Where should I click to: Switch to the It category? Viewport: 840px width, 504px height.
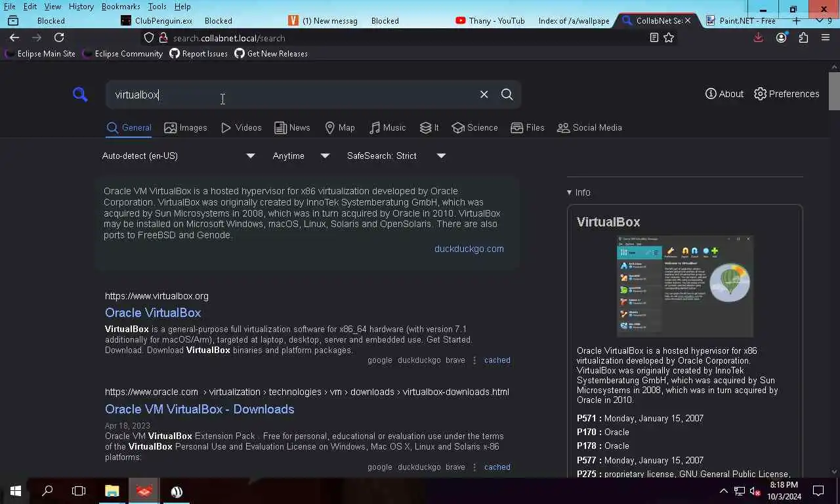pyautogui.click(x=429, y=127)
